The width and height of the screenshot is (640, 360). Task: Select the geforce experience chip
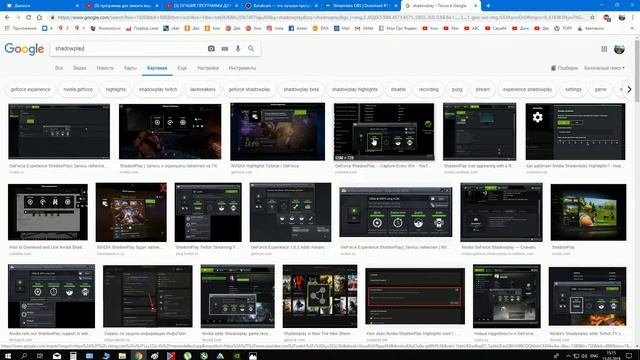point(30,89)
